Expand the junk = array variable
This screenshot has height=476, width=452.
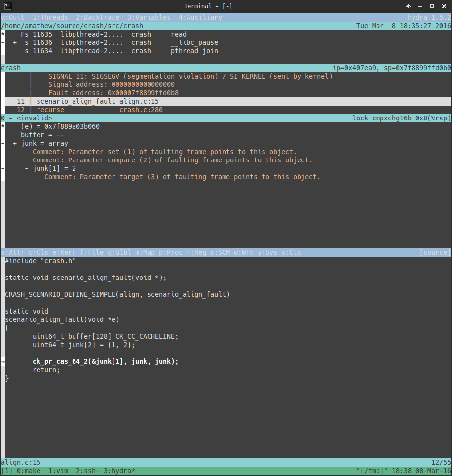15,143
